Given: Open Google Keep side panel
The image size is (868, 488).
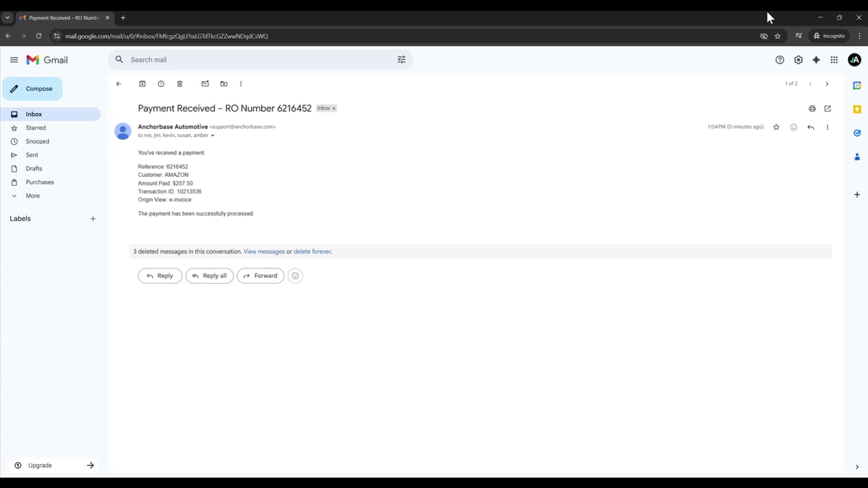Looking at the screenshot, I should point(857,109).
